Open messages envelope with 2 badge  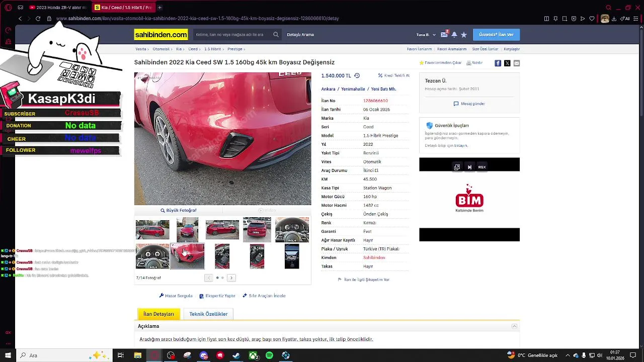[x=444, y=35]
